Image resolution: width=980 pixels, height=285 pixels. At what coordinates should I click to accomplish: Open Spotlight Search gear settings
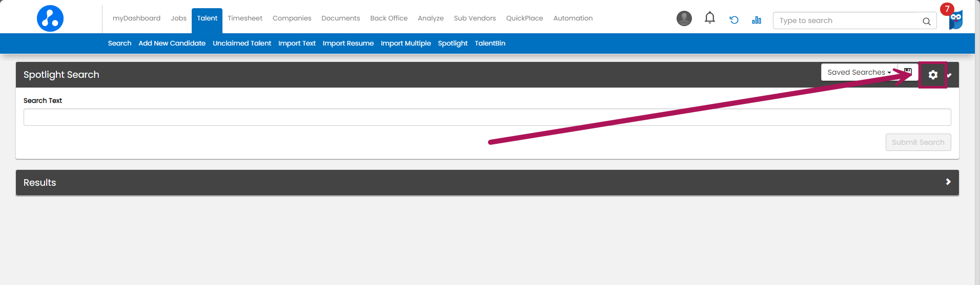[933, 75]
